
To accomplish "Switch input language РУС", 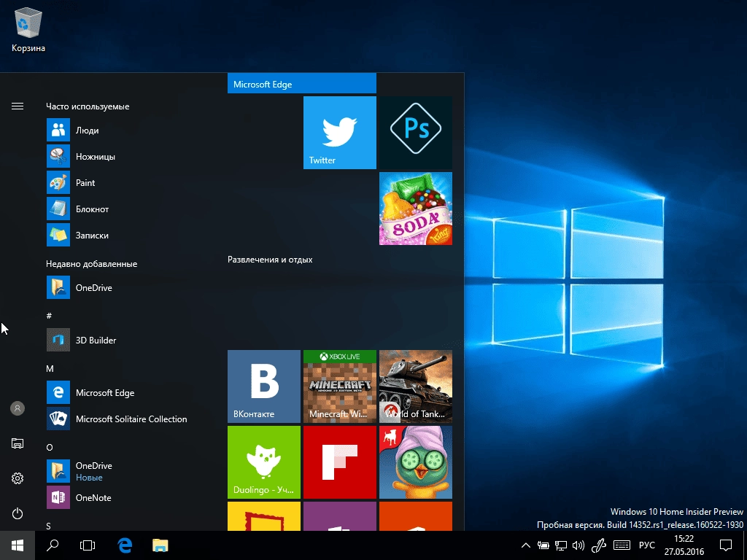I will tap(647, 545).
